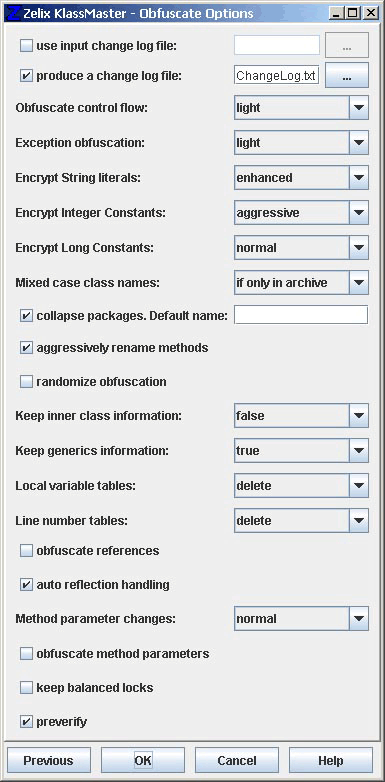Open Help for obfuscate options
The image size is (385, 782).
pyautogui.click(x=331, y=760)
